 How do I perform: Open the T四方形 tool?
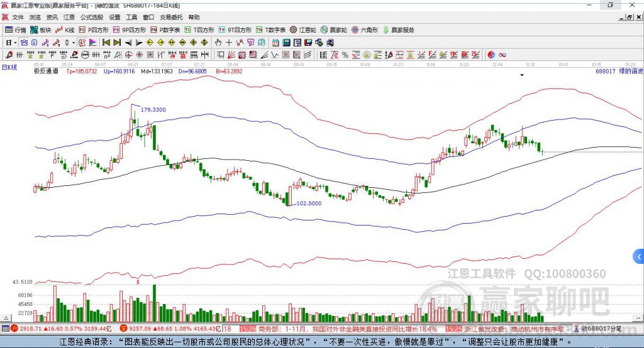coord(199,30)
